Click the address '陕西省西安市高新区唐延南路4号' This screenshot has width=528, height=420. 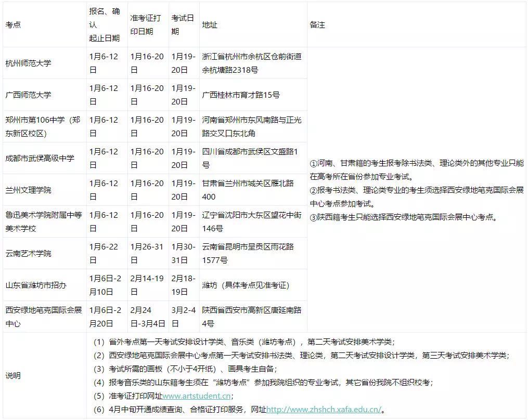tap(252, 317)
